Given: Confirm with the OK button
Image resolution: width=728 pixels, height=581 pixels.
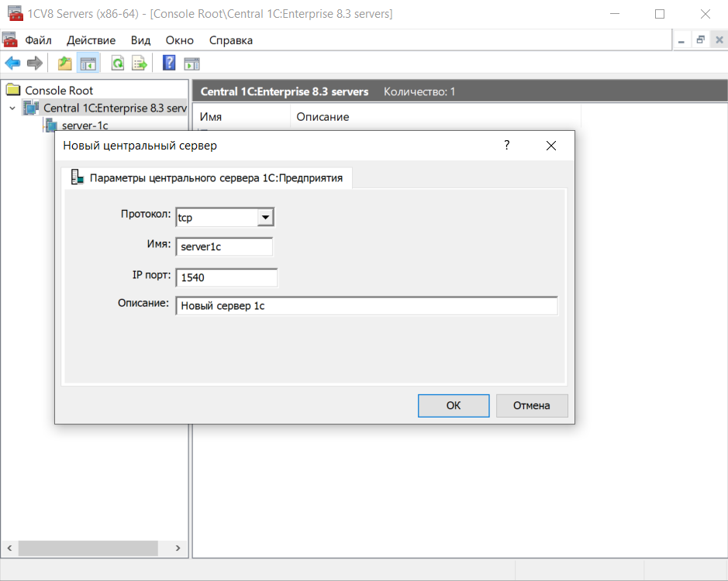Looking at the screenshot, I should tap(454, 406).
